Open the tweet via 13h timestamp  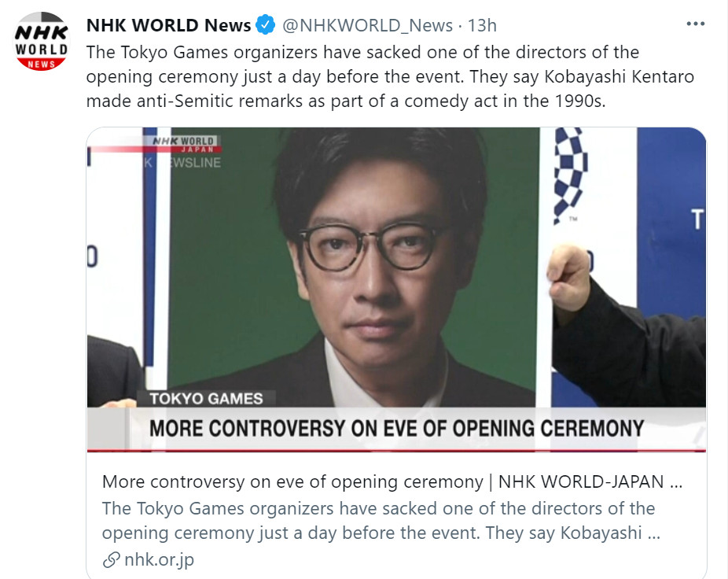(482, 25)
